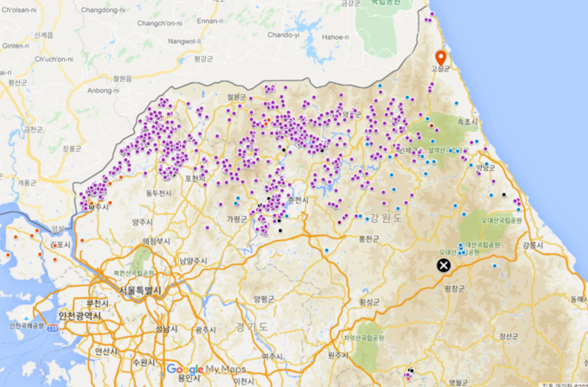Click the 인천광역시 city label
The width and height of the screenshot is (588, 387).
(x=79, y=316)
